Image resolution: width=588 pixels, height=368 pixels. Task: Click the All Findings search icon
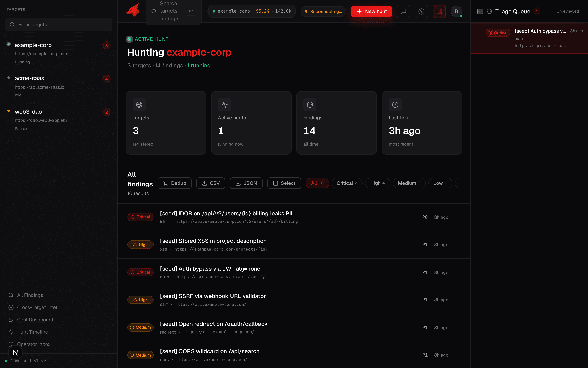[x=11, y=295]
